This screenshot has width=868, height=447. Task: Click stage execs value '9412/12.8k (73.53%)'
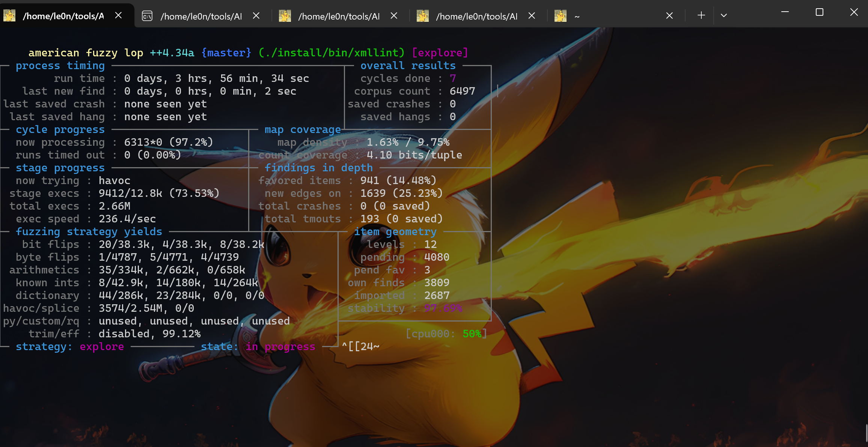(159, 193)
